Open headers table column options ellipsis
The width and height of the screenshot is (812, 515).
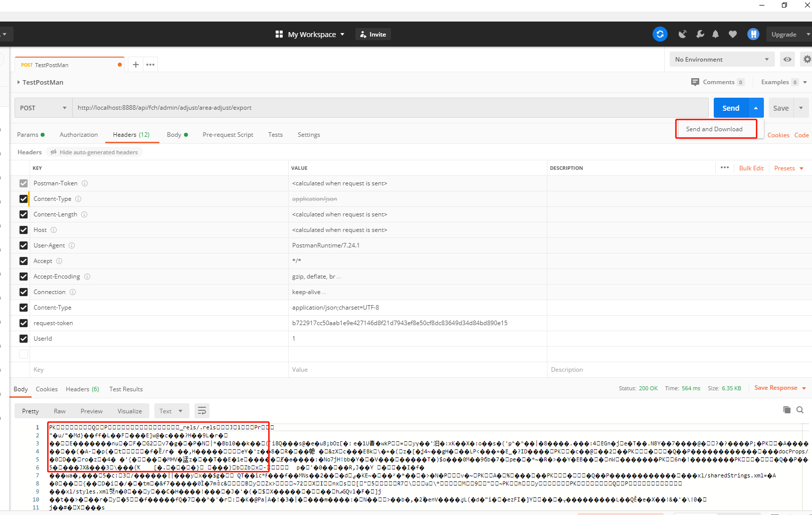[x=725, y=168]
